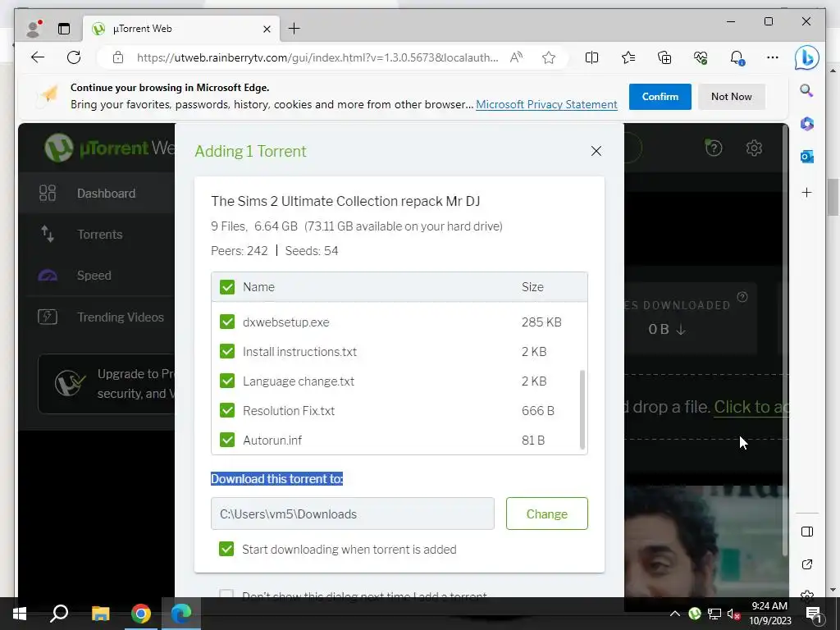Screen dimensions: 840x630
Task: Open uTorrent settings gear
Action: [x=754, y=148]
